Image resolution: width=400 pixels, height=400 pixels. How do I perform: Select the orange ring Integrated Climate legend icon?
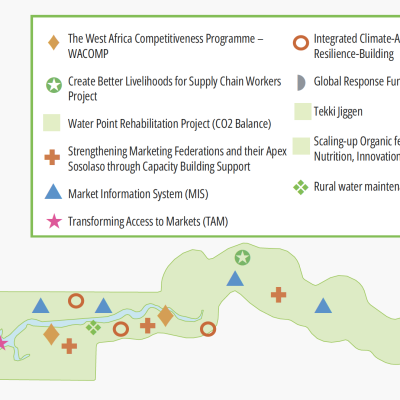[x=301, y=43]
